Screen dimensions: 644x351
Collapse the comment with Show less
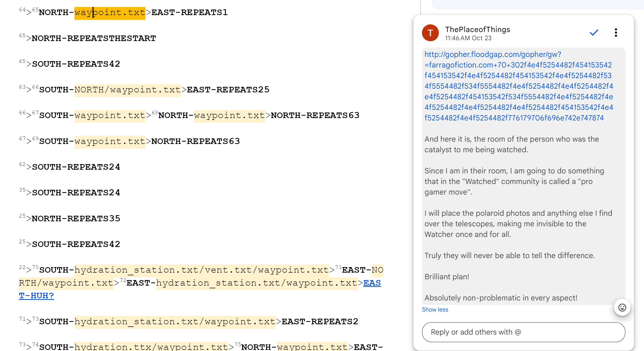(x=435, y=309)
